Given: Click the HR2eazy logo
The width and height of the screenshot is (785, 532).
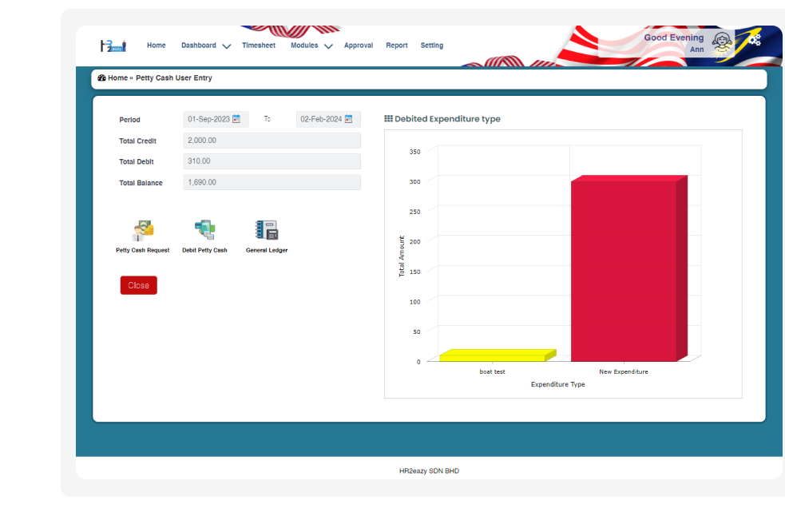Looking at the screenshot, I should click(x=113, y=46).
